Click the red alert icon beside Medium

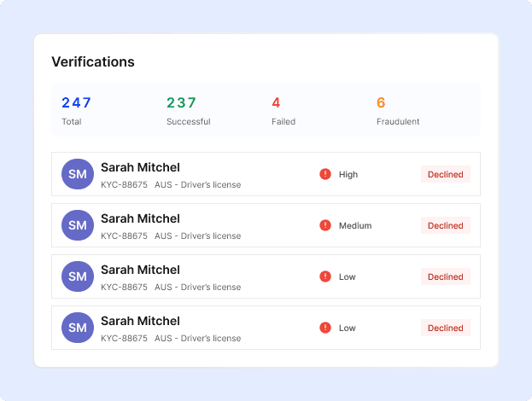click(x=325, y=225)
